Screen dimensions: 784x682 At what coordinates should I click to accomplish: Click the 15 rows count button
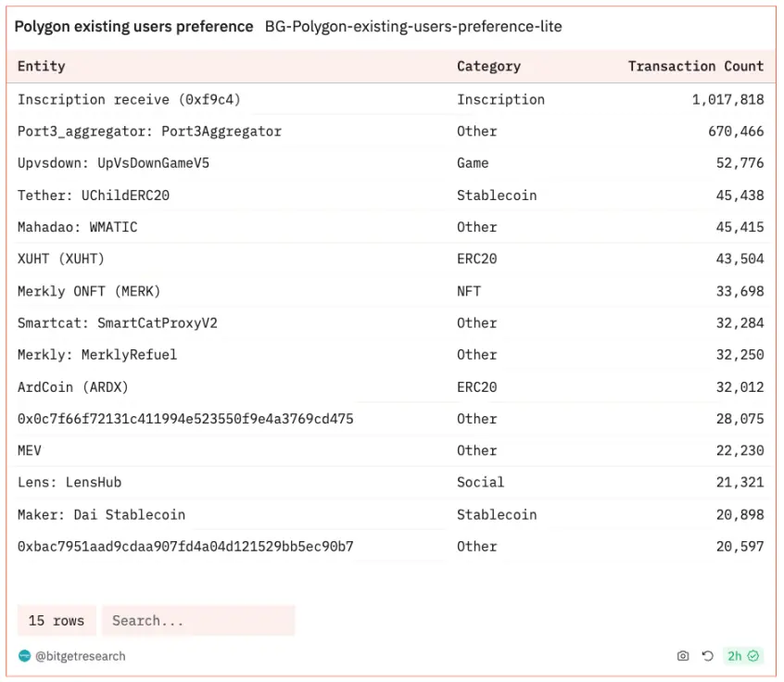(57, 621)
